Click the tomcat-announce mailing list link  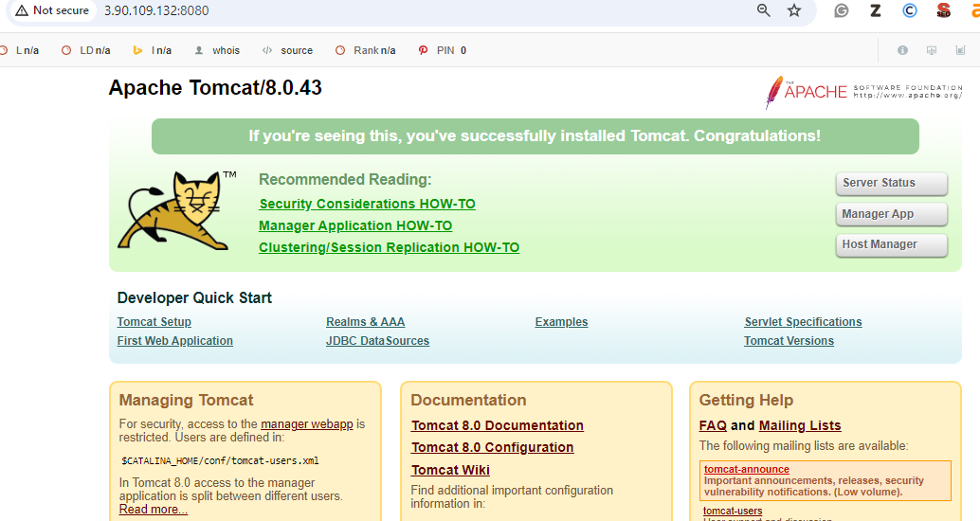(x=746, y=469)
